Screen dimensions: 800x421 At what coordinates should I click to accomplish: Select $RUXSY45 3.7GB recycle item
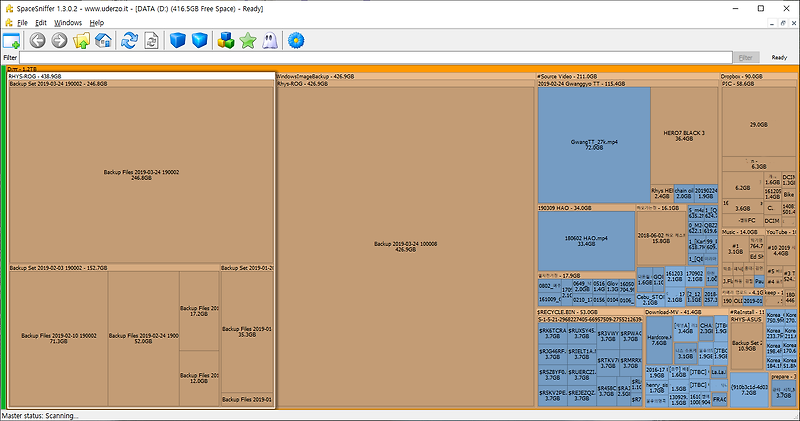tap(582, 334)
